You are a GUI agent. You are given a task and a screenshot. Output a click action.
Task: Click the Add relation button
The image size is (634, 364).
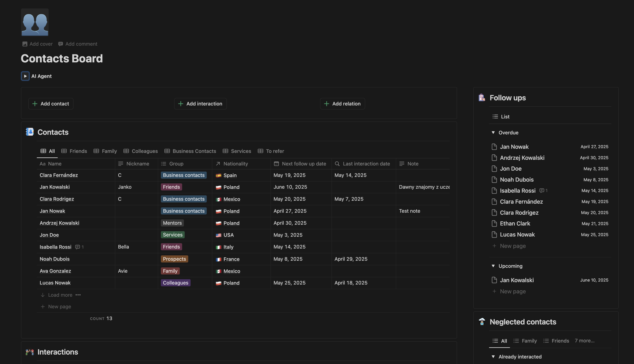342,103
